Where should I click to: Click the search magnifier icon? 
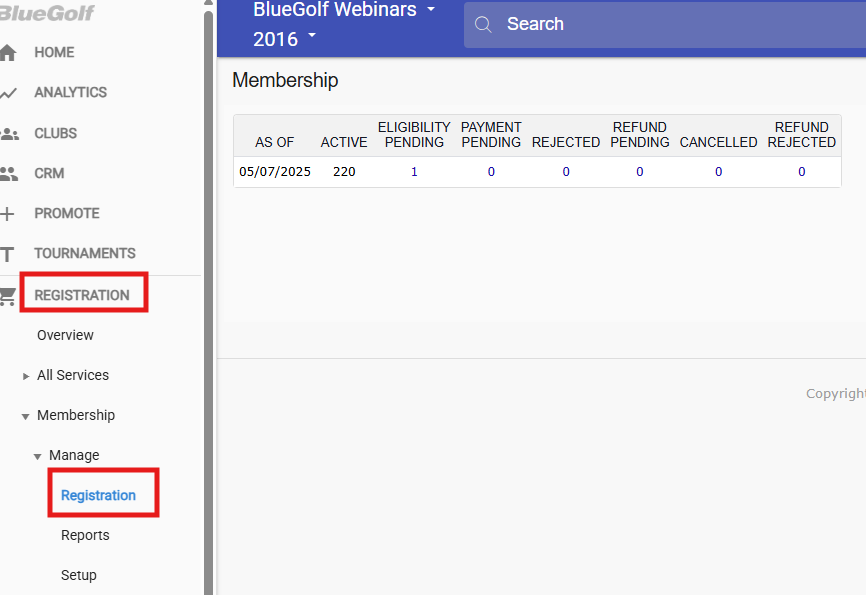(483, 24)
